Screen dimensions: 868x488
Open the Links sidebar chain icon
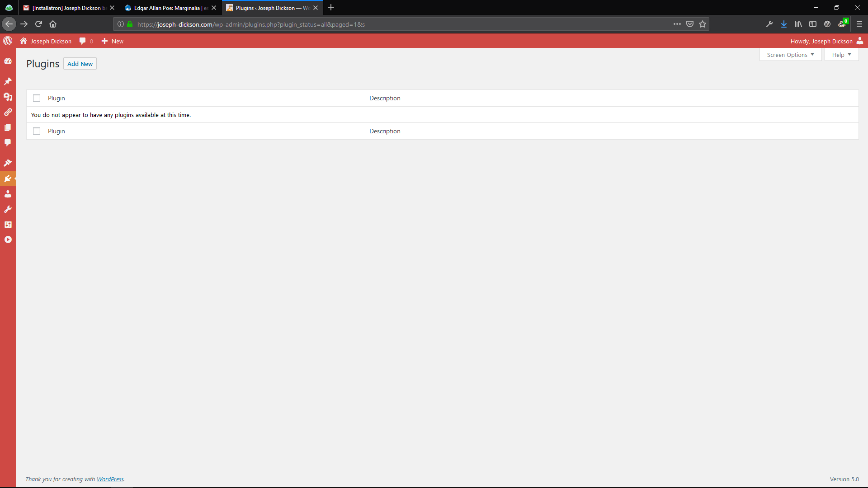[8, 112]
